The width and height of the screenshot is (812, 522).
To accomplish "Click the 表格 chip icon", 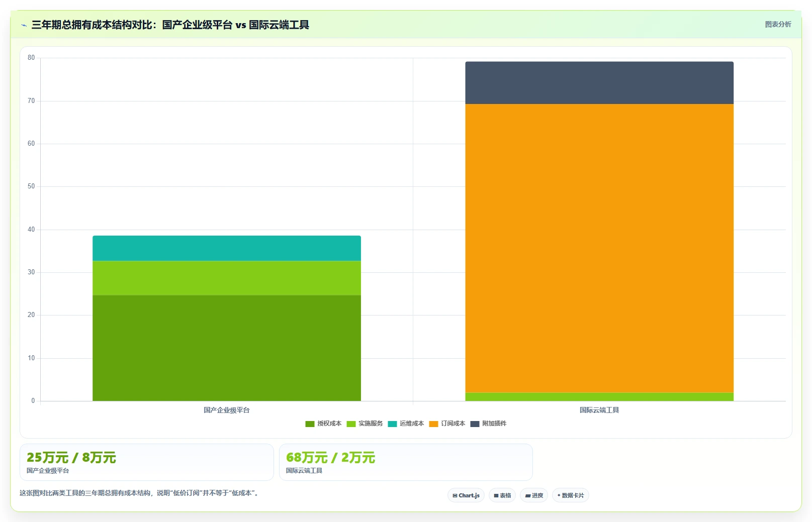I will (496, 495).
